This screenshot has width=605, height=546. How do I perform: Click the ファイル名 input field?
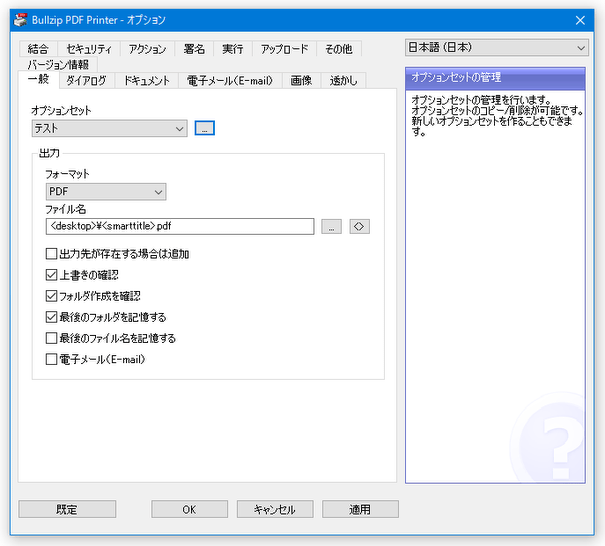(x=180, y=227)
